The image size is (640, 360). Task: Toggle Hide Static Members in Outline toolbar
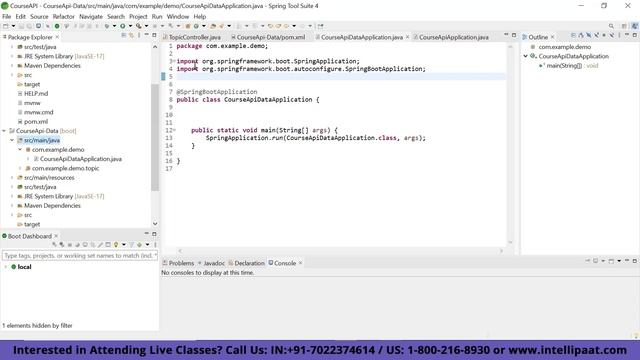tap(597, 36)
